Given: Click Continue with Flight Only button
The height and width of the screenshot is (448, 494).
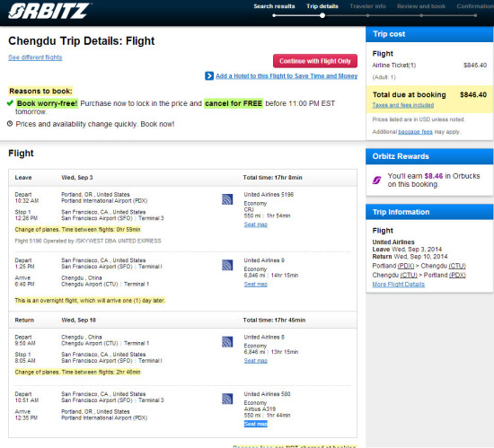Looking at the screenshot, I should click(x=315, y=61).
